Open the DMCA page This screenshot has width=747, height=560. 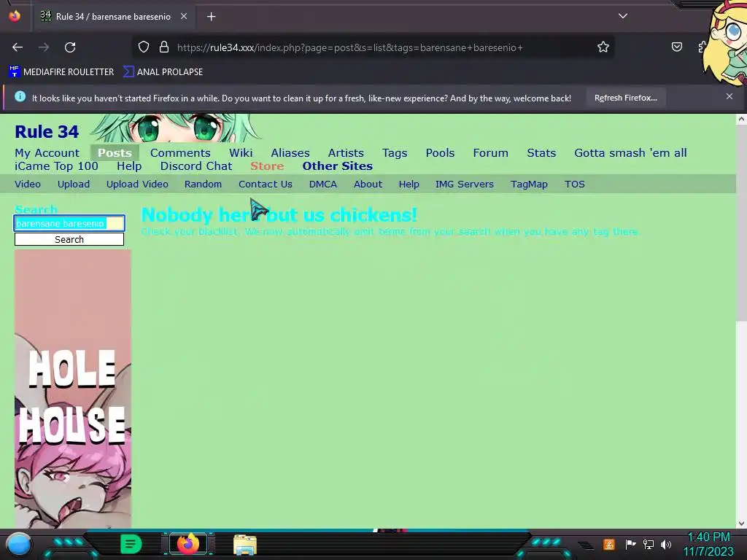(323, 184)
